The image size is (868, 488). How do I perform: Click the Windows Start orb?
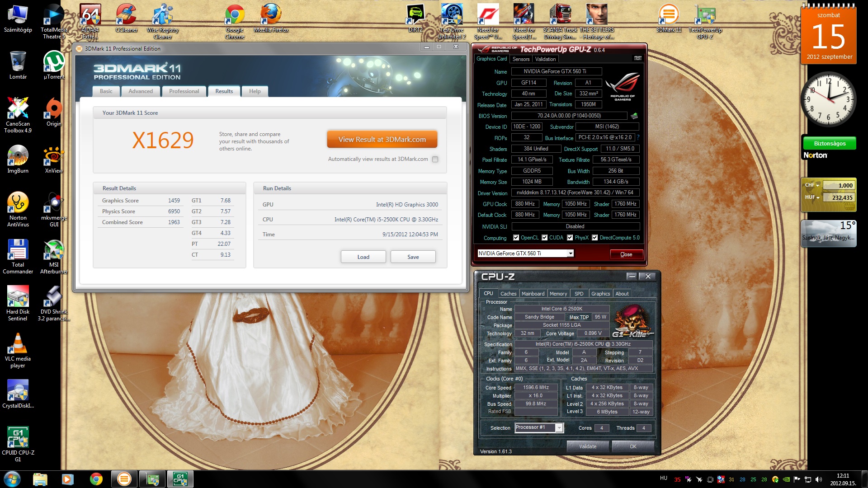(12, 479)
